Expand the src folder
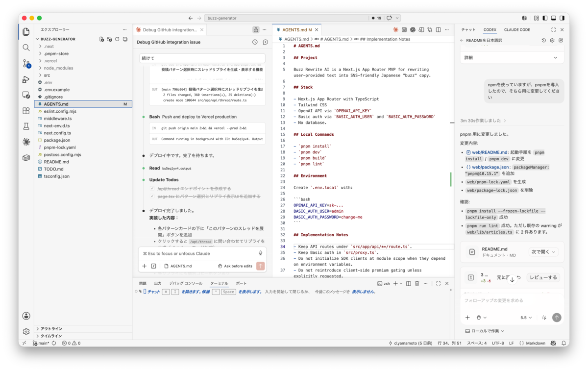Viewport: 588px width, 371px height. point(40,75)
